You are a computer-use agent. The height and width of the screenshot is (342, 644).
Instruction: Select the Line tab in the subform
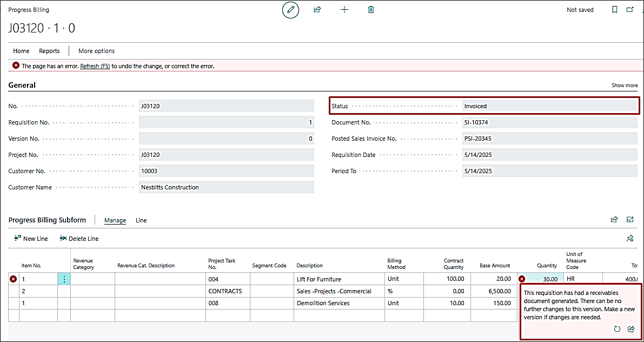click(141, 220)
